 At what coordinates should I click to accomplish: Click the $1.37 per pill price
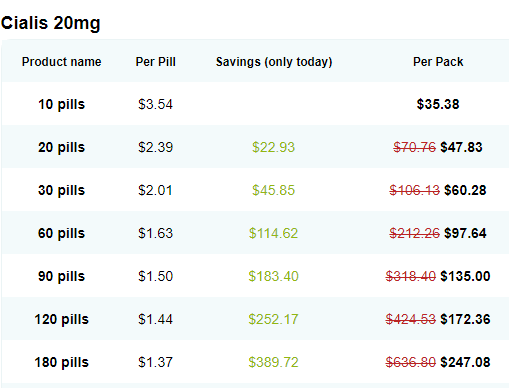pyautogui.click(x=155, y=362)
